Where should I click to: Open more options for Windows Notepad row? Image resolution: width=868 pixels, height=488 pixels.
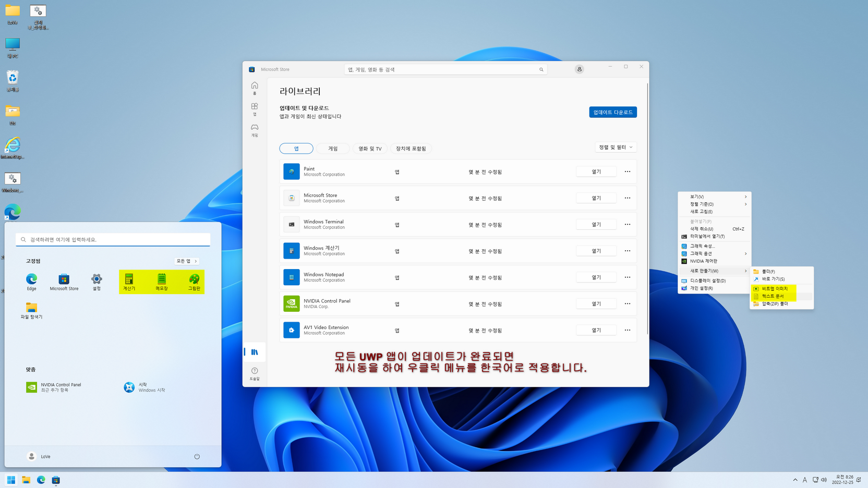click(628, 277)
